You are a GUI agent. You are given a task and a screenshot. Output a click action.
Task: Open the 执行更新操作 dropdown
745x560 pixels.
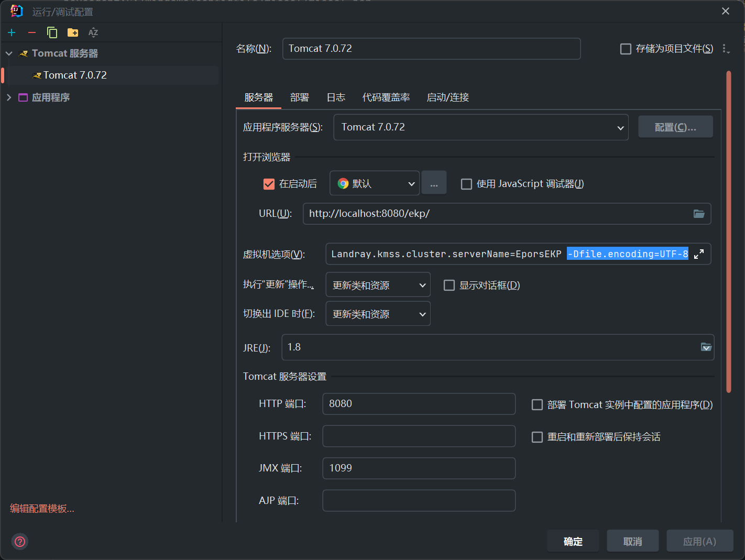[378, 285]
